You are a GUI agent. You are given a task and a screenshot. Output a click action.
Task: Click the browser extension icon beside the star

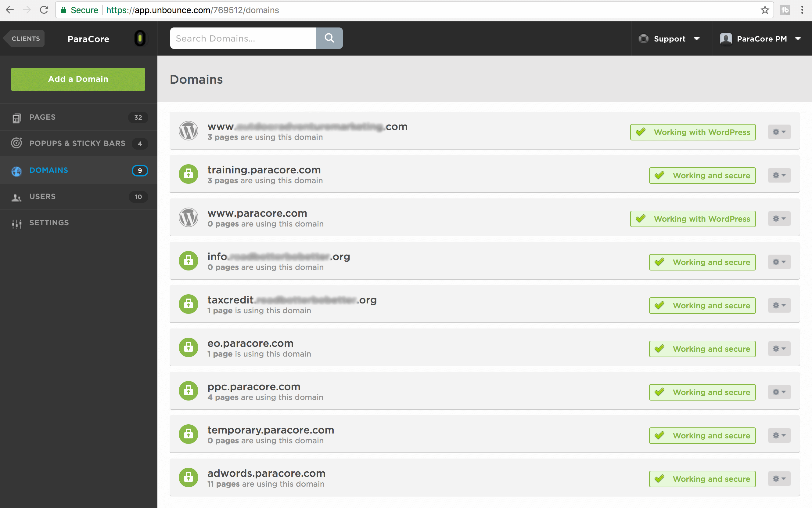(x=785, y=10)
